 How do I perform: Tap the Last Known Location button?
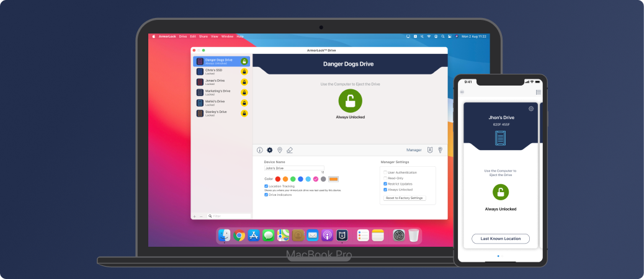point(501,239)
